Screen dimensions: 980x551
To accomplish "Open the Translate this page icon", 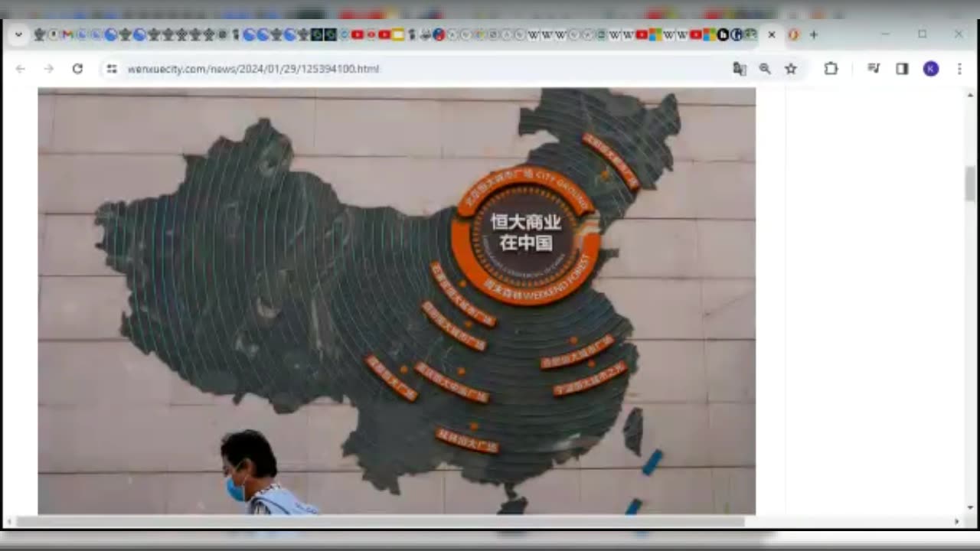I will pos(740,69).
